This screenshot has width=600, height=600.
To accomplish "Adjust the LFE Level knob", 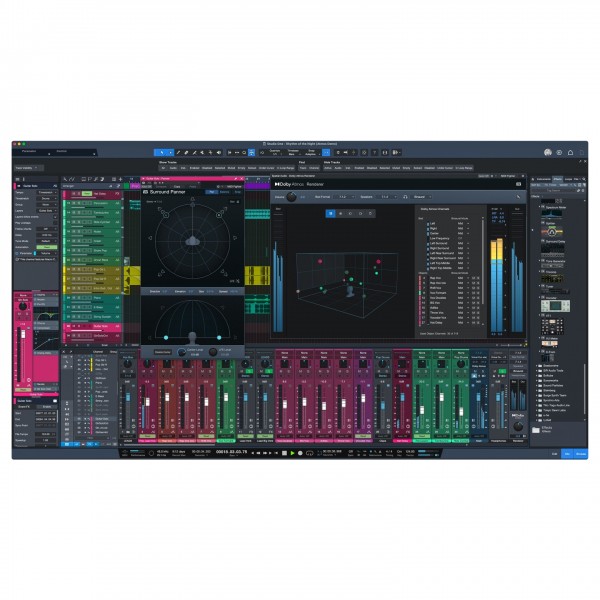I will (213, 352).
